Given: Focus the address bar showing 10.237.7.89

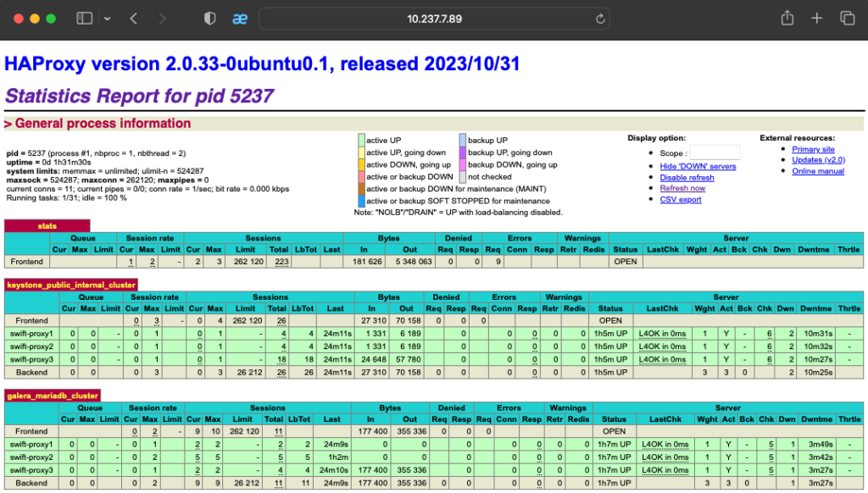Looking at the screenshot, I should pos(434,19).
